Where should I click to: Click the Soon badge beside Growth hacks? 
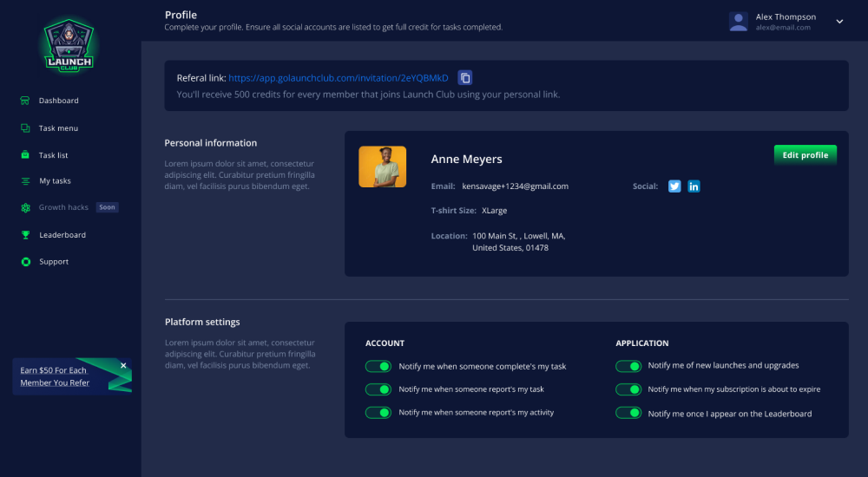pos(108,207)
